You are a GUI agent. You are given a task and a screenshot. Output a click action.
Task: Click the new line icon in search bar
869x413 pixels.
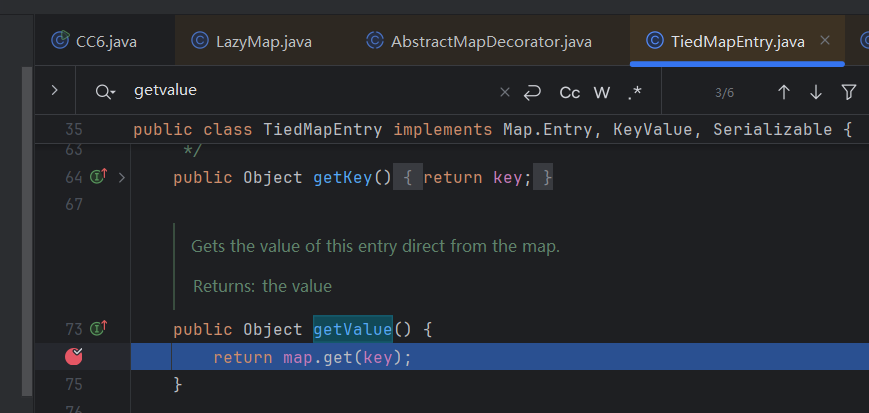(x=532, y=93)
